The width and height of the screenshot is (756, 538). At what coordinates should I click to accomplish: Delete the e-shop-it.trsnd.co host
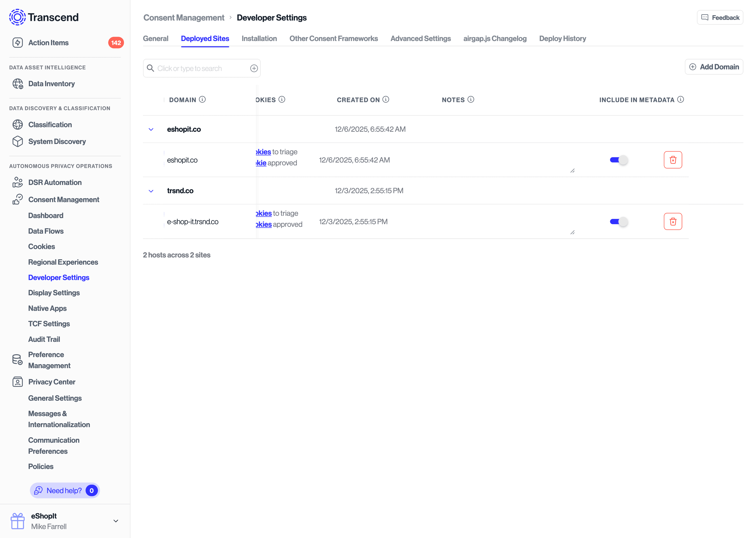pos(673,221)
